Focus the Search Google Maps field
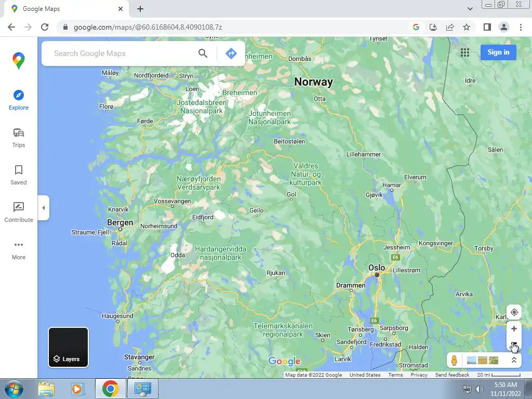 (x=124, y=54)
